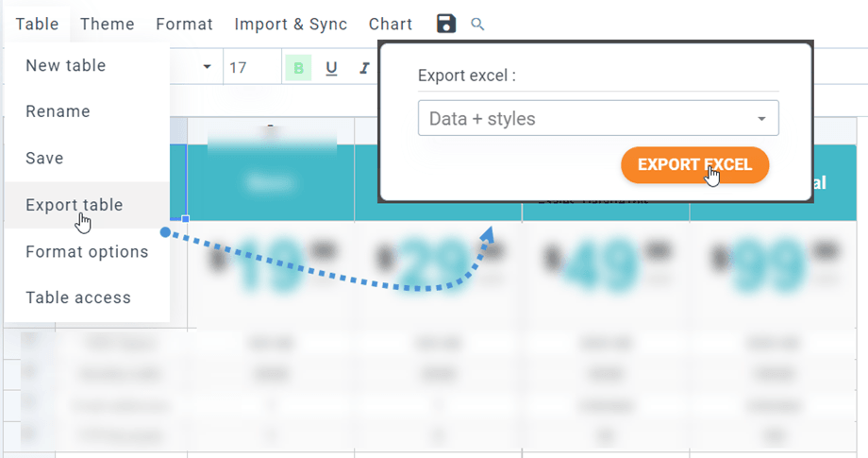
Task: Open the Table menu
Action: point(37,24)
